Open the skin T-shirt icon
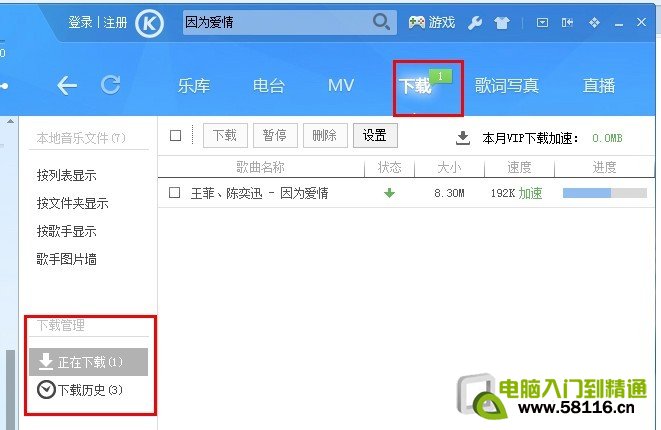Viewport: 661px width, 430px height. pos(502,23)
